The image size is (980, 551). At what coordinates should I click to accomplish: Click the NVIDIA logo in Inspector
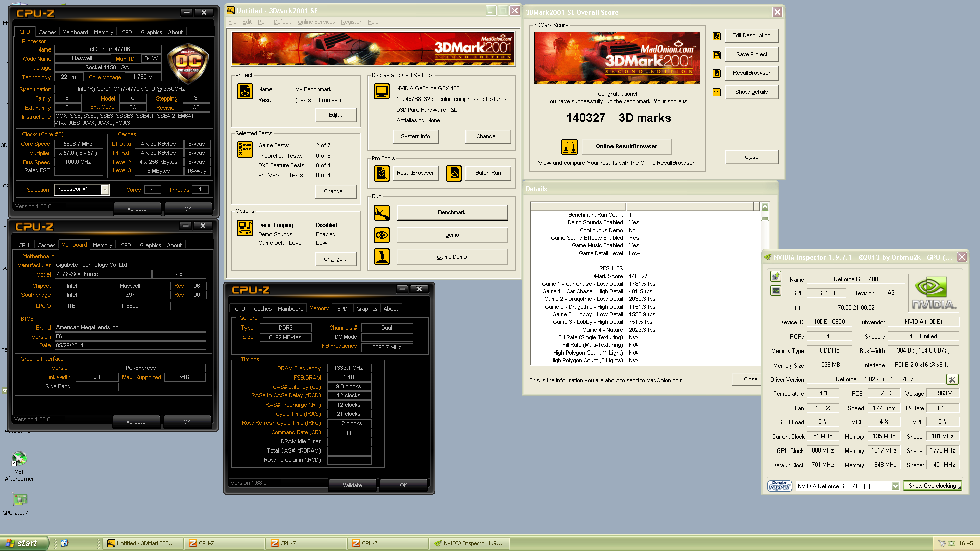934,293
